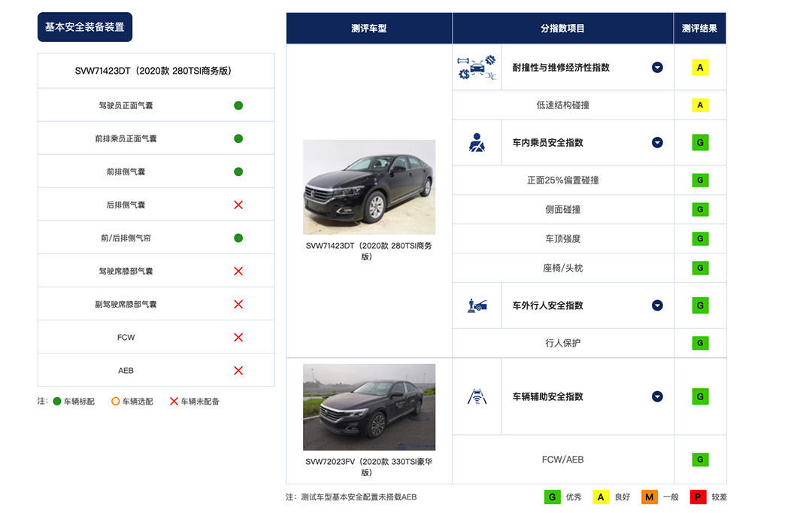Expand the 车辆辅助安全指数 arrow
The height and width of the screenshot is (513, 812).
point(657,396)
